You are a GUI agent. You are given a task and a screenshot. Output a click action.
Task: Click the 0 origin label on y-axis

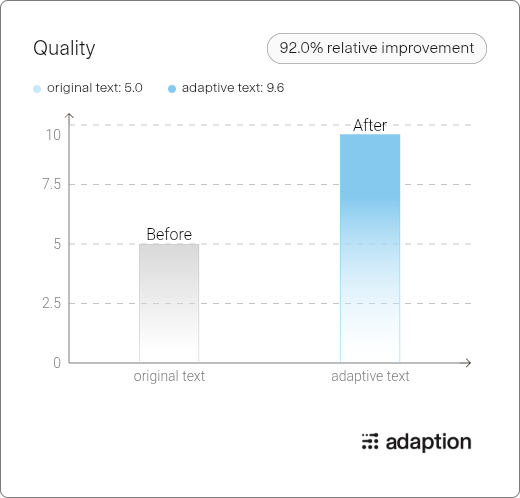coord(57,363)
